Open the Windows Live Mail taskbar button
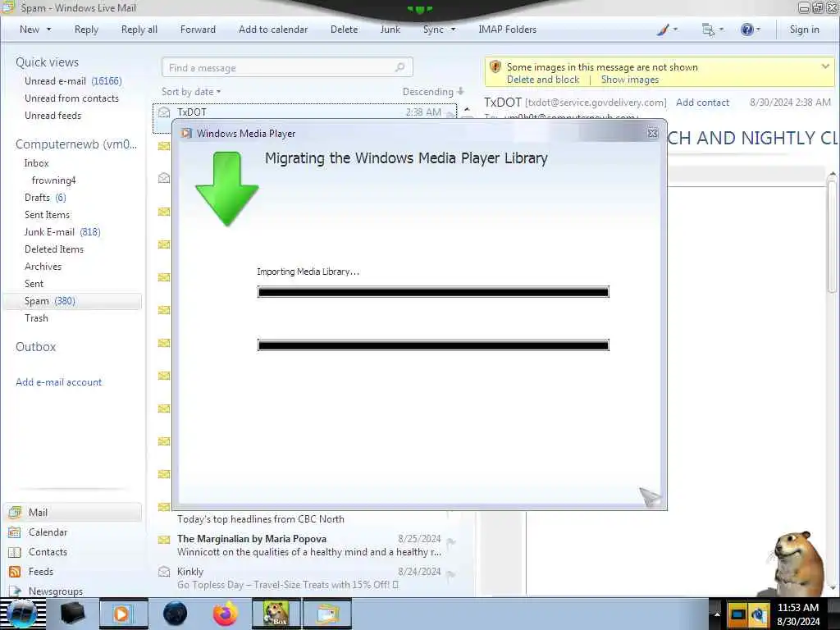 coord(327,614)
